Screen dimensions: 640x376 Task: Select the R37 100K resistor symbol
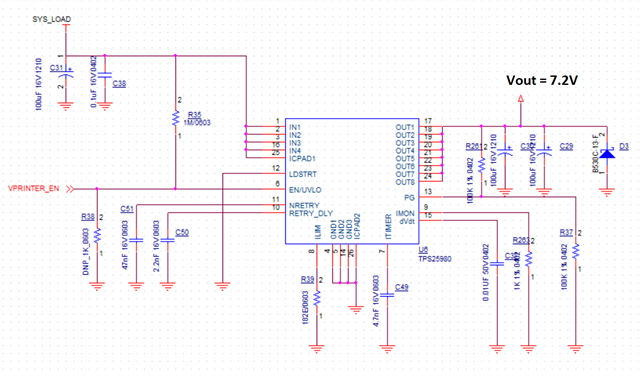point(576,251)
